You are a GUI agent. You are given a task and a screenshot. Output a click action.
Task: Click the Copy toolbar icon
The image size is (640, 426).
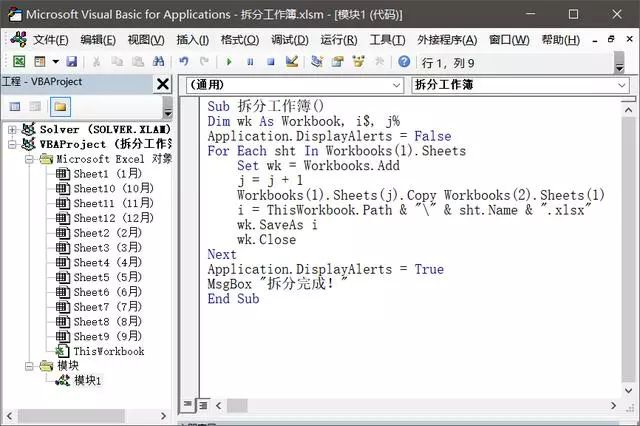(x=117, y=62)
